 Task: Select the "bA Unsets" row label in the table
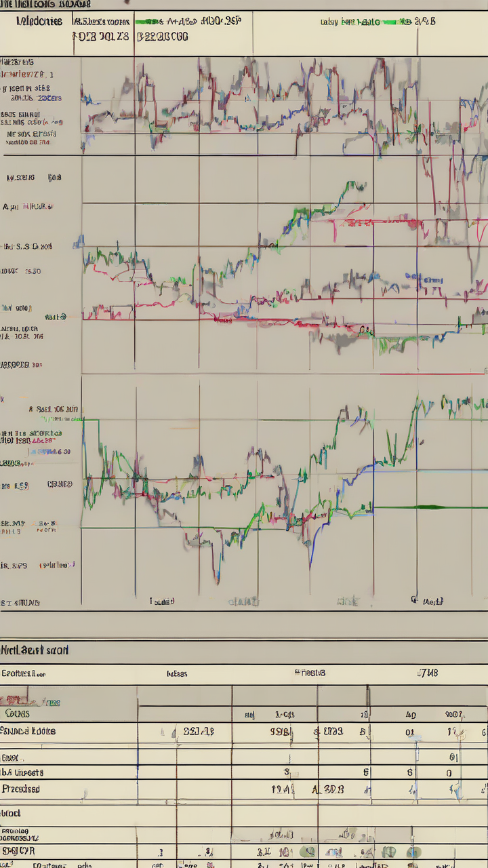click(22, 772)
